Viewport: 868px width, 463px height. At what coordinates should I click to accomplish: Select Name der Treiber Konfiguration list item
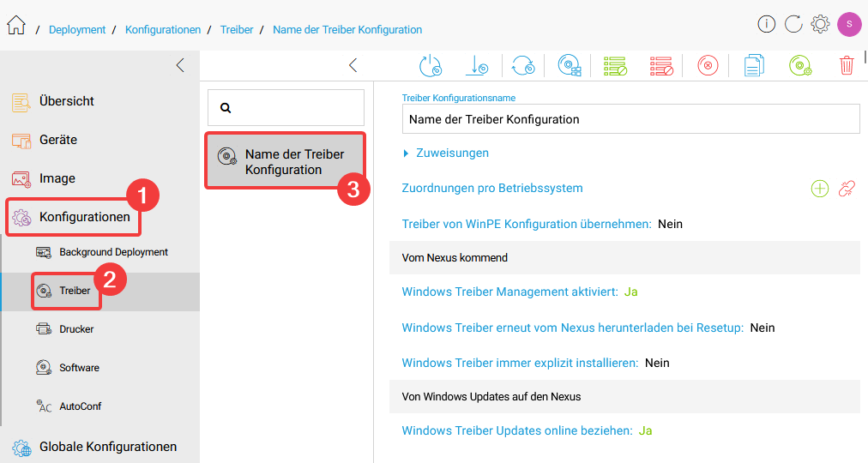click(285, 161)
